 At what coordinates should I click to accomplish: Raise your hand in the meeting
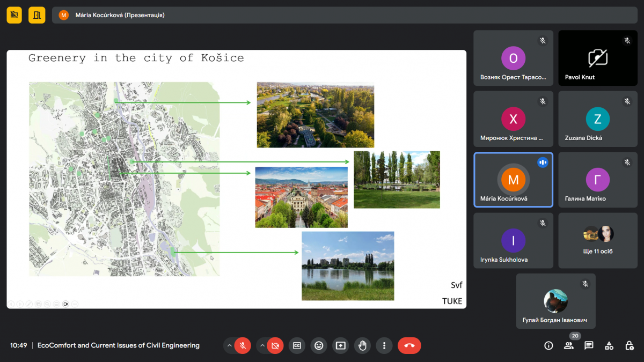(362, 346)
